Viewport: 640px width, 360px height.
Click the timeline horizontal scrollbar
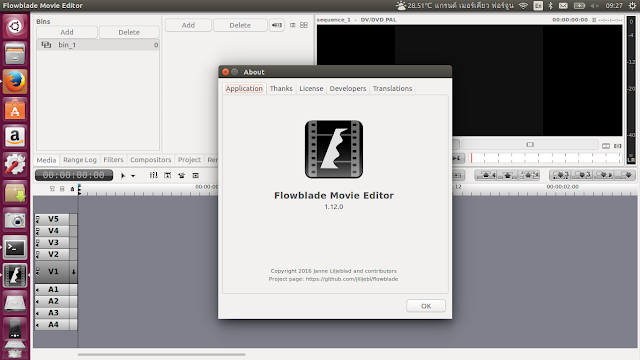point(162,354)
